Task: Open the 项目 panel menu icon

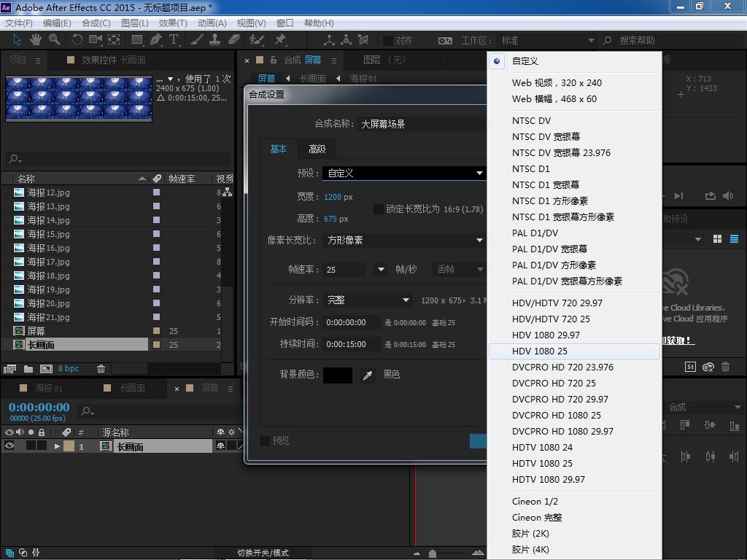Action: point(38,61)
